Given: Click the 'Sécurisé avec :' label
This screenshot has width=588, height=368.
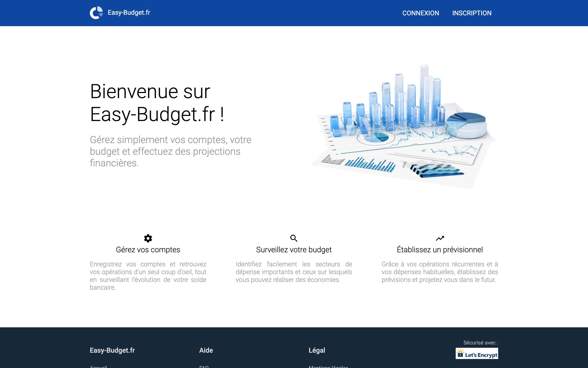Looking at the screenshot, I should [x=481, y=343].
